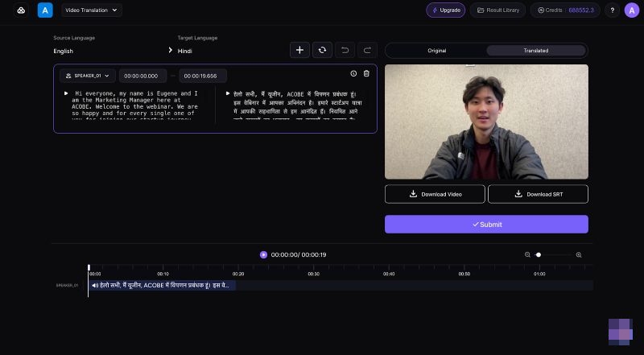Open the Video Translation dropdown
Image resolution: width=644 pixels, height=355 pixels.
click(92, 10)
